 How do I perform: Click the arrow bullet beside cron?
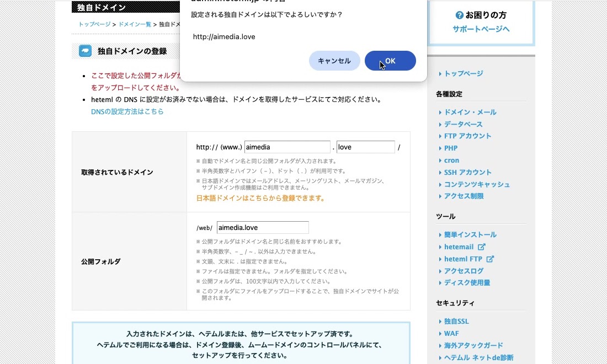[440, 160]
